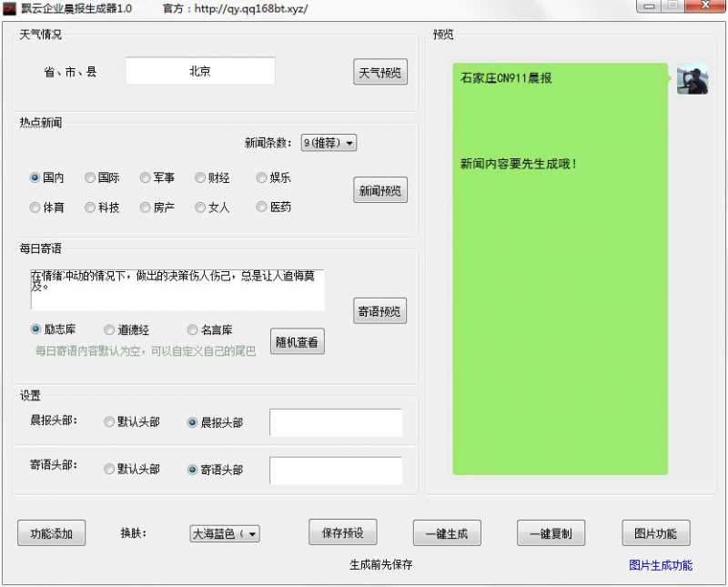Click the 寄语预览 quote preview button

(x=379, y=310)
